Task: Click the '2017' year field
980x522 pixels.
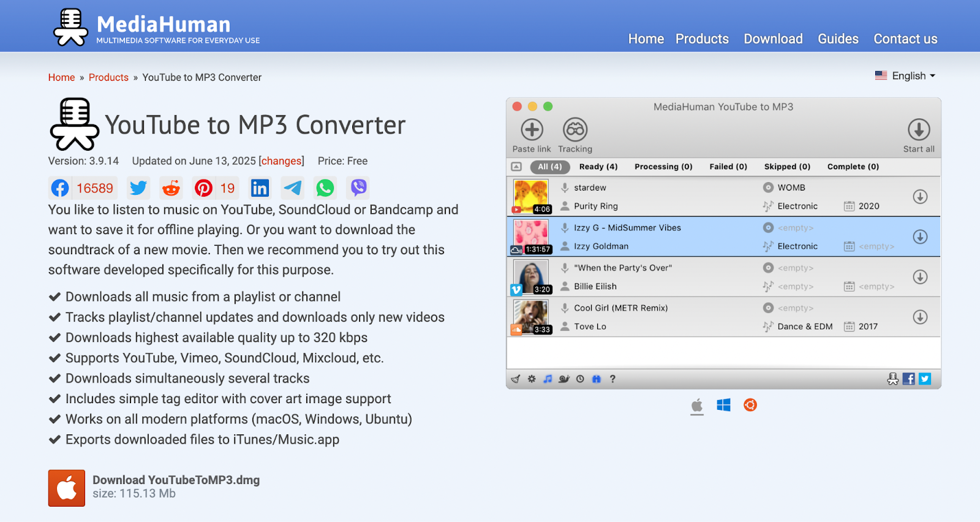Action: click(x=868, y=327)
